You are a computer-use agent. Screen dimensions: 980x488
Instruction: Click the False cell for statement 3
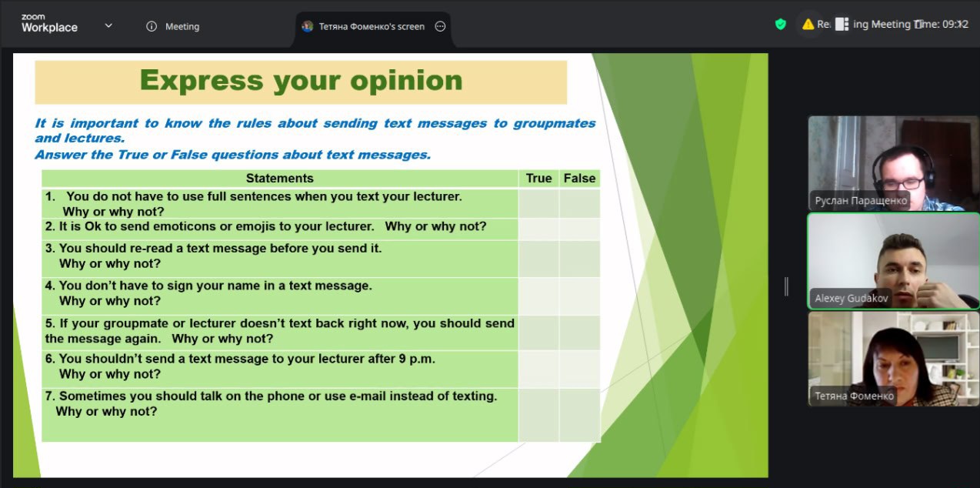[x=579, y=258]
